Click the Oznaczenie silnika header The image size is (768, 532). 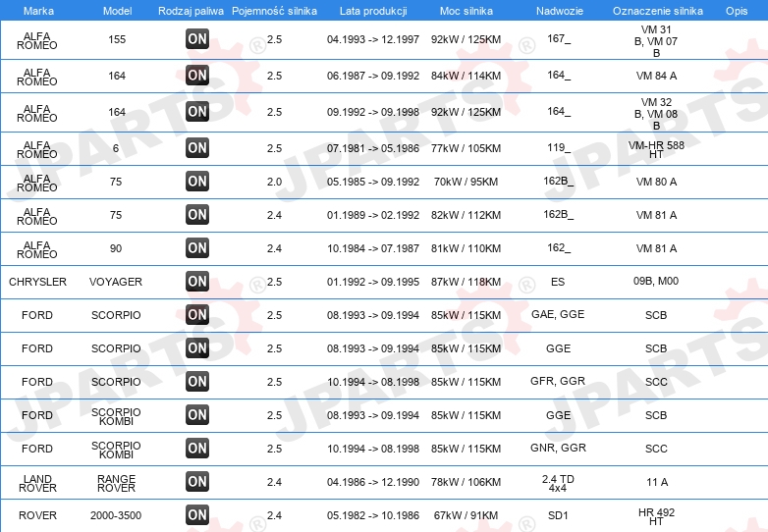pos(657,11)
